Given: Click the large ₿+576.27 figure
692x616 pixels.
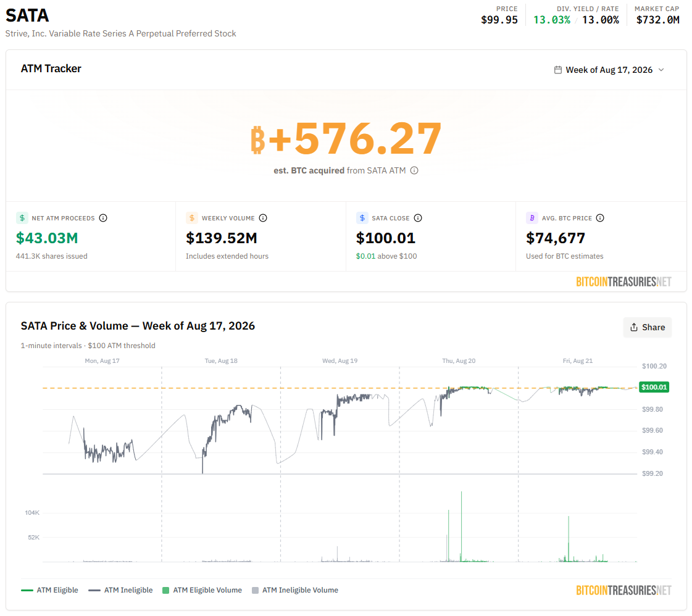Looking at the screenshot, I should pyautogui.click(x=346, y=139).
